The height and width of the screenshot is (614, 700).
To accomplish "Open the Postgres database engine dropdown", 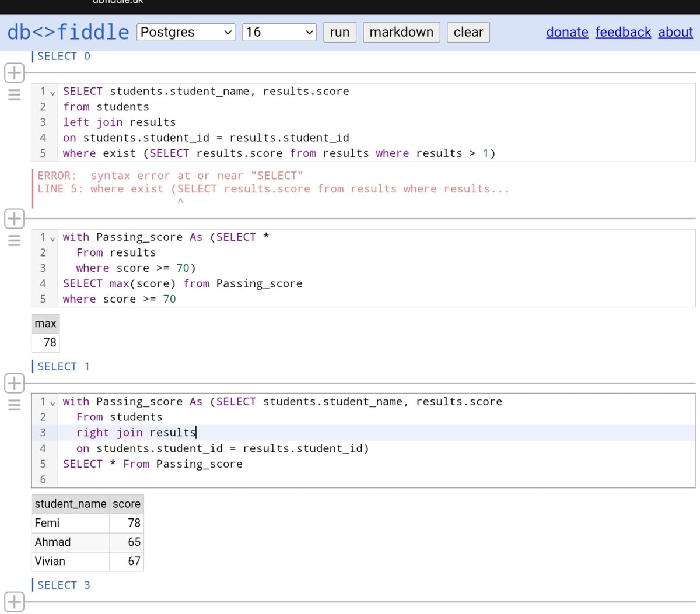I will click(x=185, y=32).
